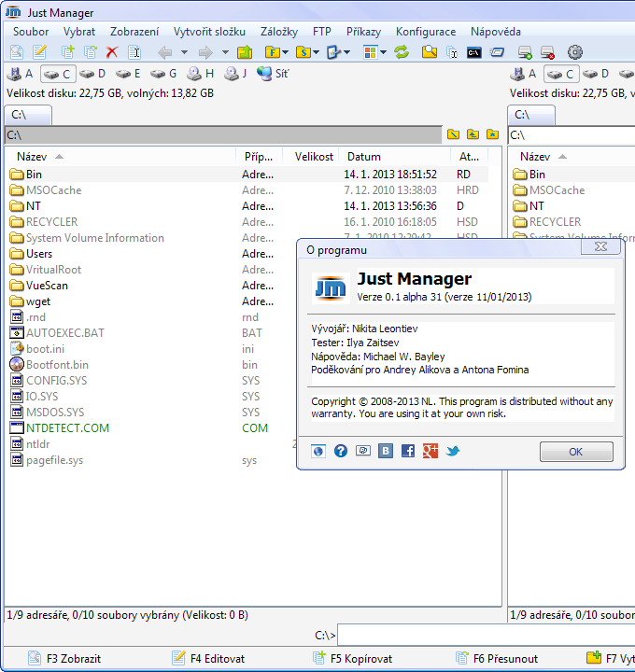The height and width of the screenshot is (672, 635).
Task: Open Facebook icon in About dialog
Action: 408,451
